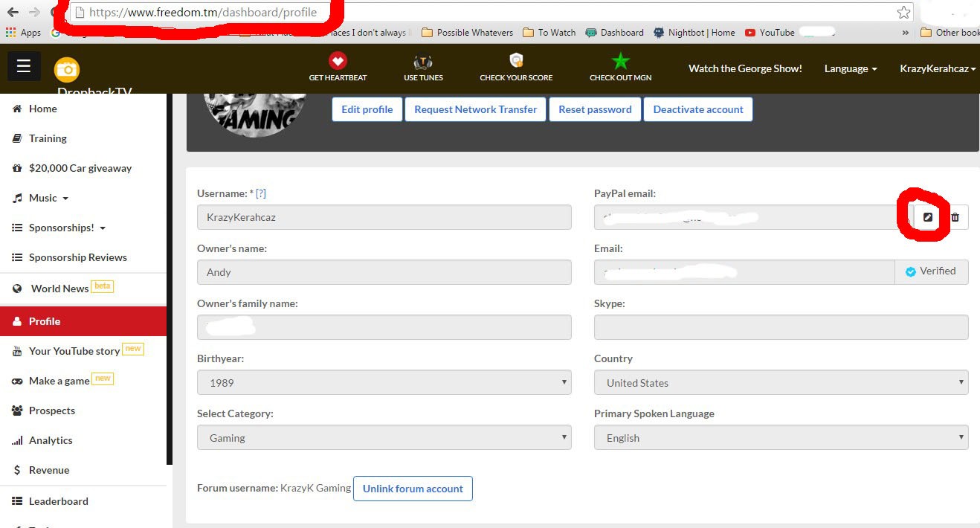Click the PayPal email trash icon

955,217
